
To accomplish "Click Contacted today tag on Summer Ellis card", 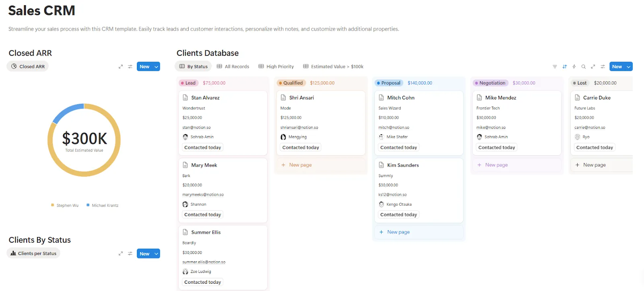I will tap(202, 282).
